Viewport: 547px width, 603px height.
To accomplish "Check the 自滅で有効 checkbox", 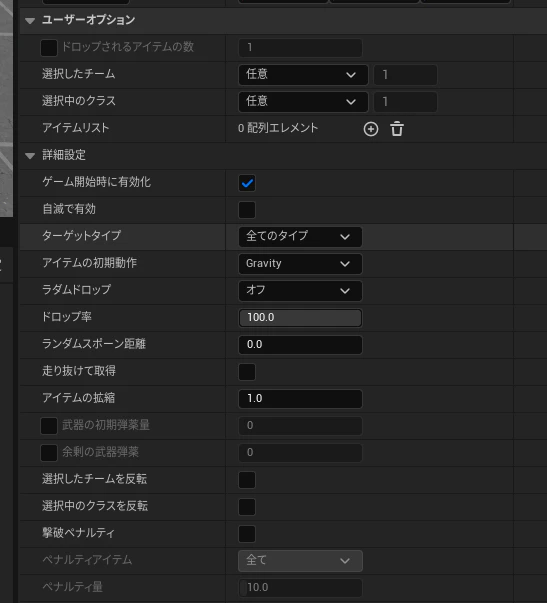I will pos(247,210).
